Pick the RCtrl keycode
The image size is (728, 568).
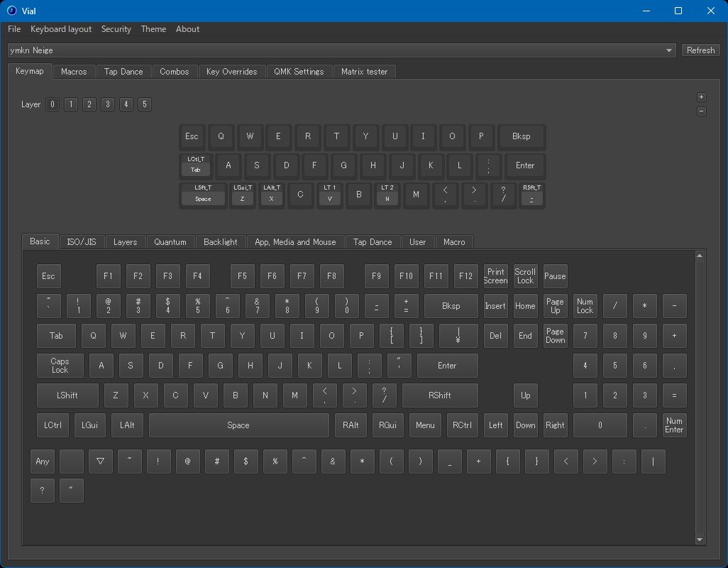(x=462, y=425)
